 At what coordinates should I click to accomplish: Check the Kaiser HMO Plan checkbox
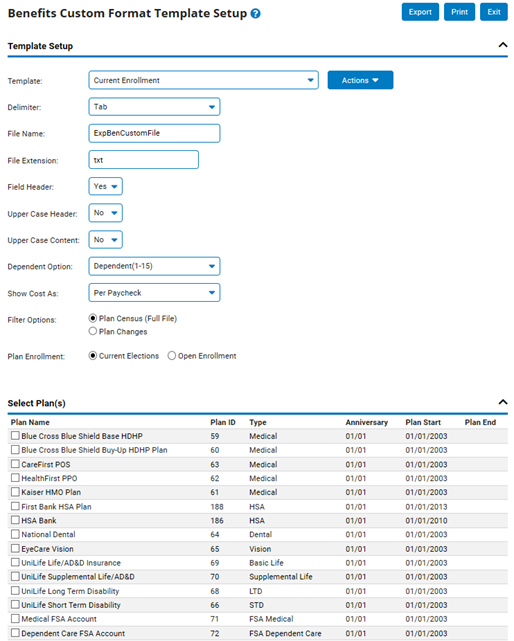click(x=15, y=492)
